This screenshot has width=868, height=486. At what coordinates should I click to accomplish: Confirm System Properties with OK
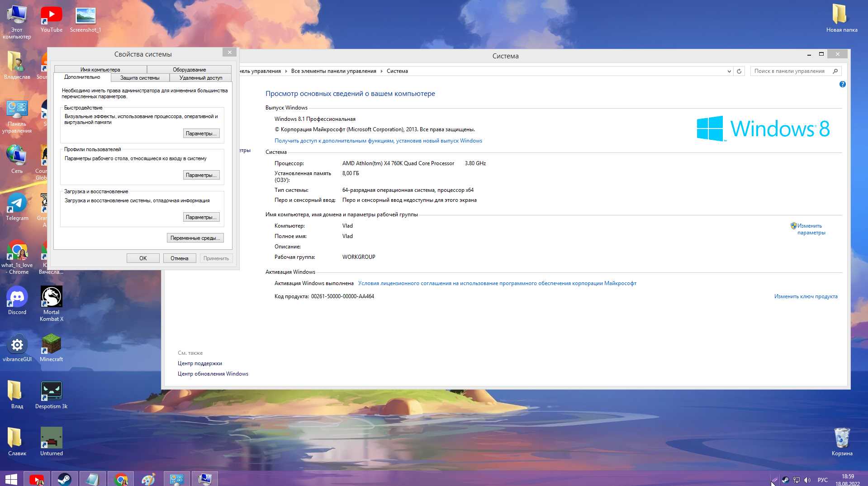(x=143, y=258)
